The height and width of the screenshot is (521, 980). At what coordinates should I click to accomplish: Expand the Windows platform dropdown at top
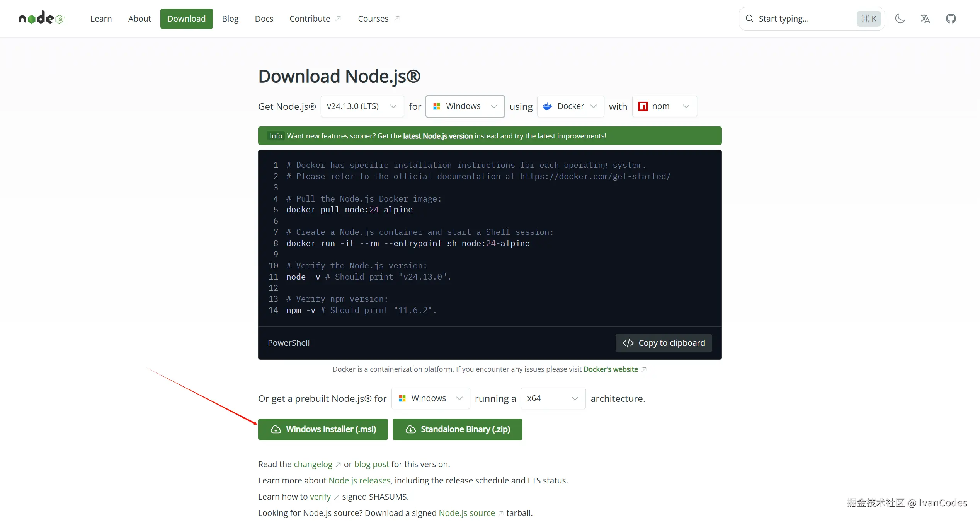(465, 106)
